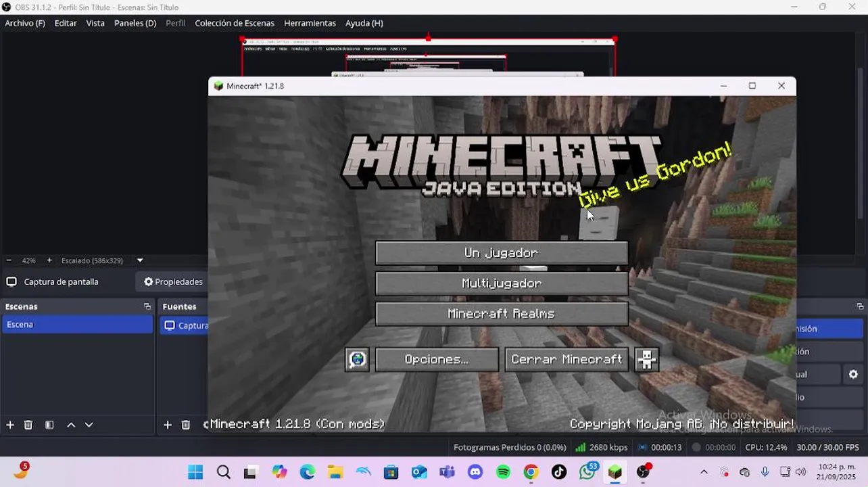868x487 pixels.
Task: Open source Propiedades in OBS
Action: pyautogui.click(x=173, y=282)
